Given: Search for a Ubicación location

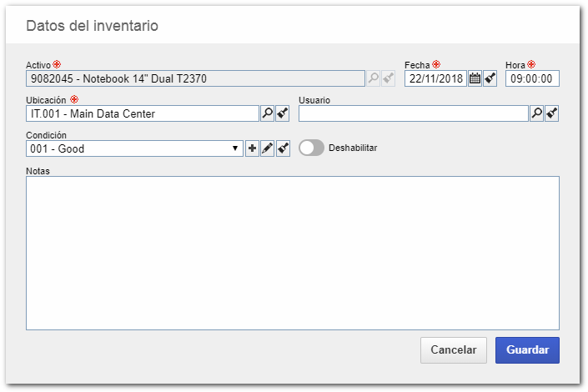Looking at the screenshot, I should click(268, 113).
